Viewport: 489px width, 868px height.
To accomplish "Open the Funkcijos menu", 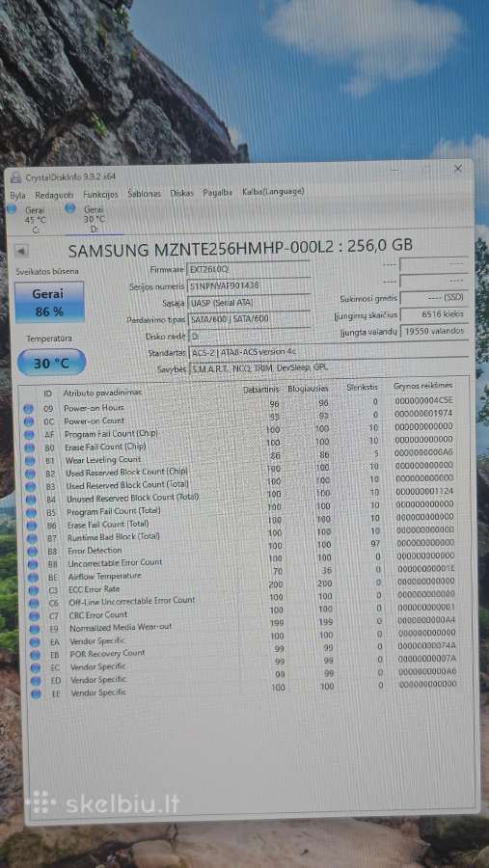I will [100, 194].
